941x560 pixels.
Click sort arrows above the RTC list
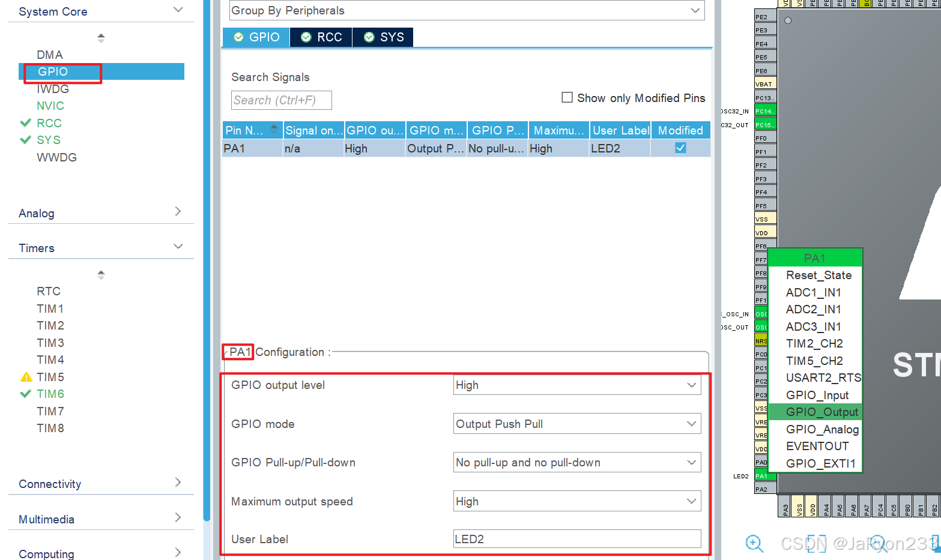[101, 274]
